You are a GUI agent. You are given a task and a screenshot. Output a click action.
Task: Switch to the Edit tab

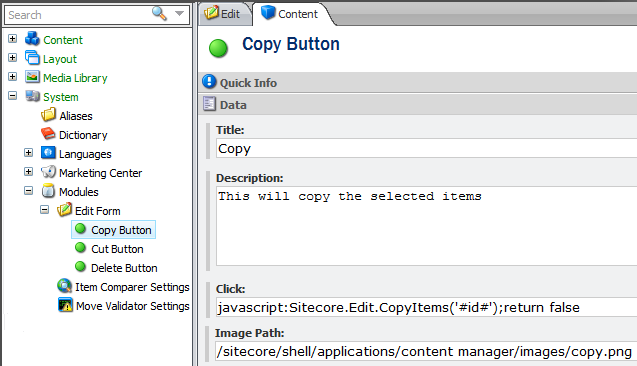223,14
